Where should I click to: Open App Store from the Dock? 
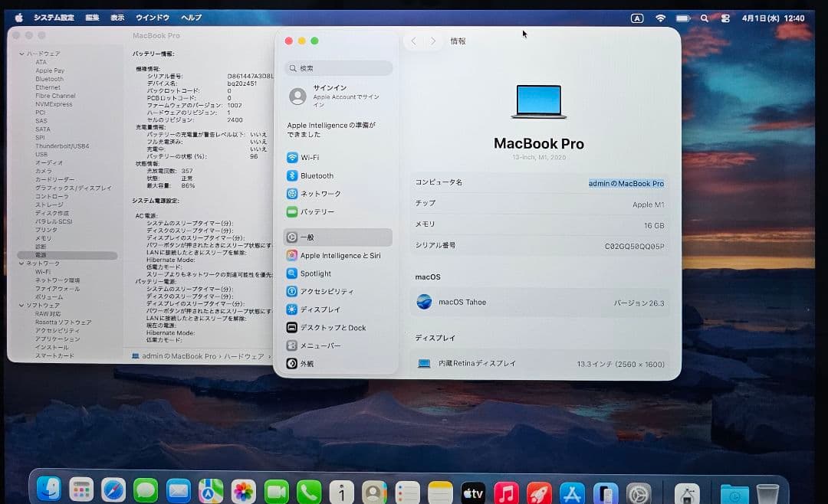click(x=573, y=495)
